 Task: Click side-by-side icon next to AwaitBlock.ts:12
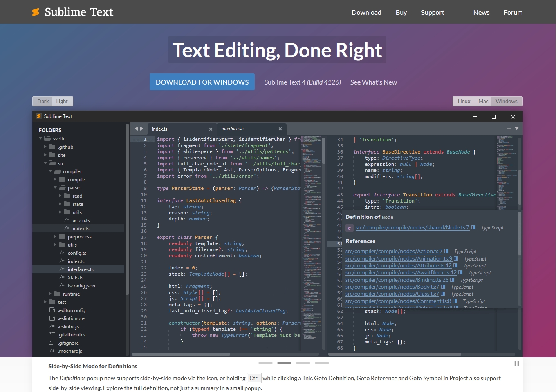click(460, 272)
